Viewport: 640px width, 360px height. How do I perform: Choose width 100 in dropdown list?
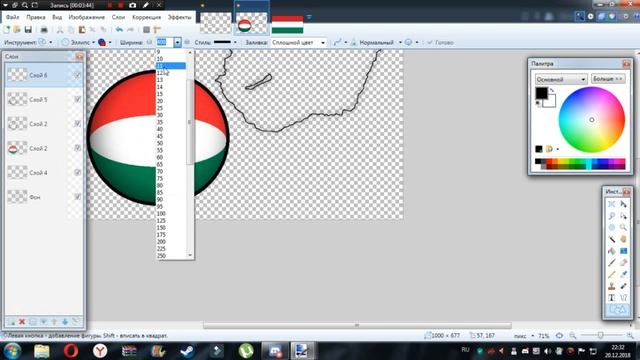point(171,213)
